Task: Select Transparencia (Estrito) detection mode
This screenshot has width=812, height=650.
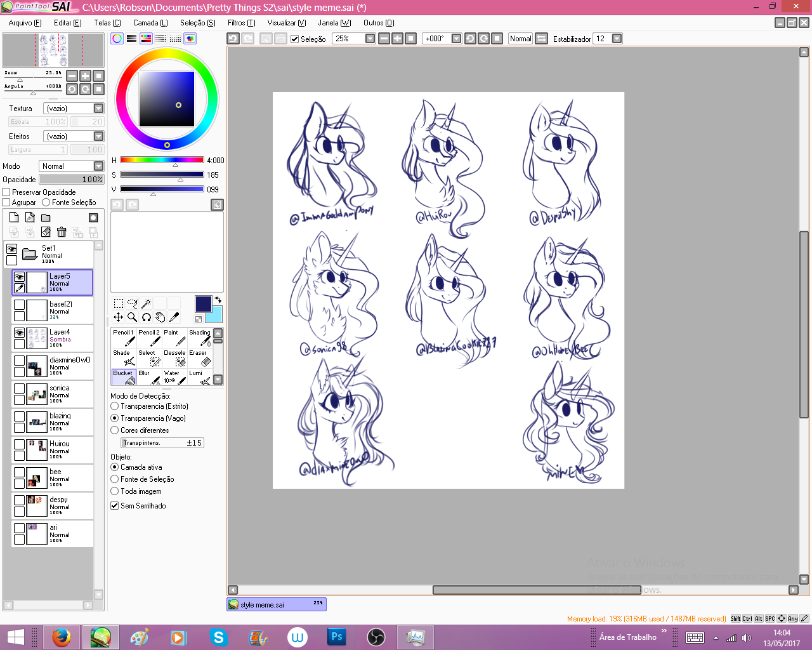Action: pyautogui.click(x=115, y=406)
